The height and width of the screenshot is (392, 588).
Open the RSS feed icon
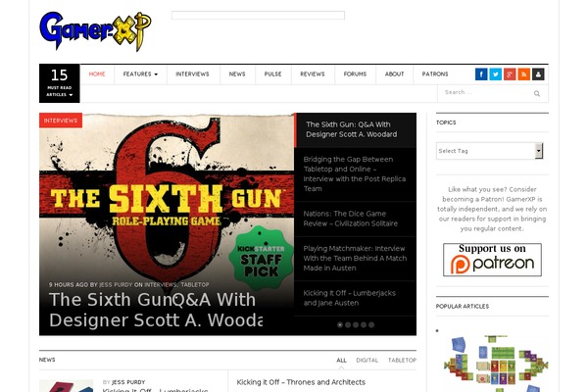[x=524, y=74]
